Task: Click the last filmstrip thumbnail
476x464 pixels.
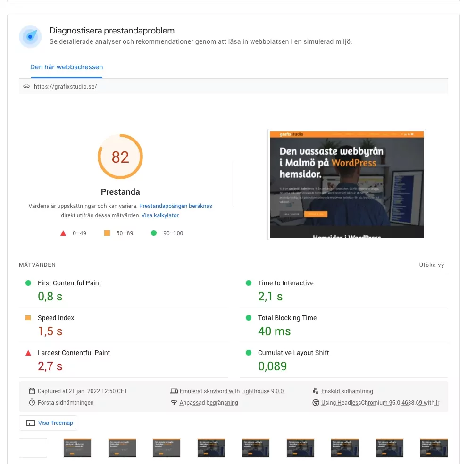Action: click(434, 447)
